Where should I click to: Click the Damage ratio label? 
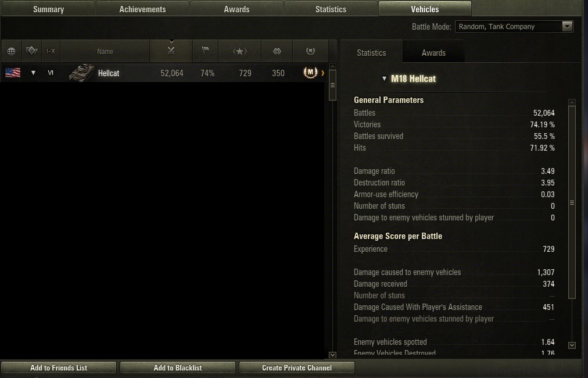point(374,171)
